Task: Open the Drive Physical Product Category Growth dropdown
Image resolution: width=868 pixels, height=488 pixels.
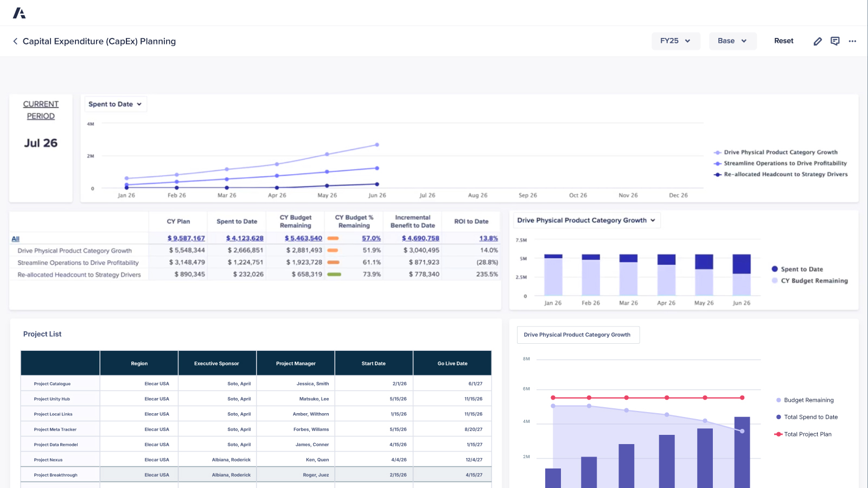Action: coord(586,220)
